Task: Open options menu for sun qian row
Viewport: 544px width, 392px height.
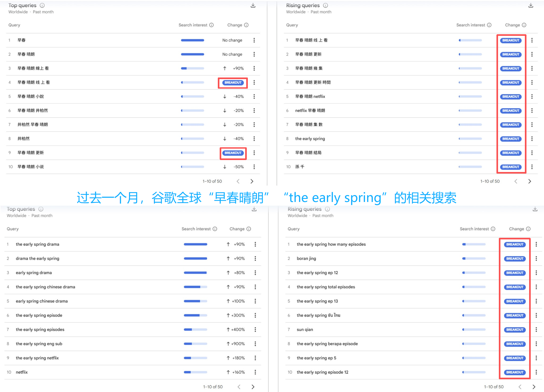Action: pos(536,330)
